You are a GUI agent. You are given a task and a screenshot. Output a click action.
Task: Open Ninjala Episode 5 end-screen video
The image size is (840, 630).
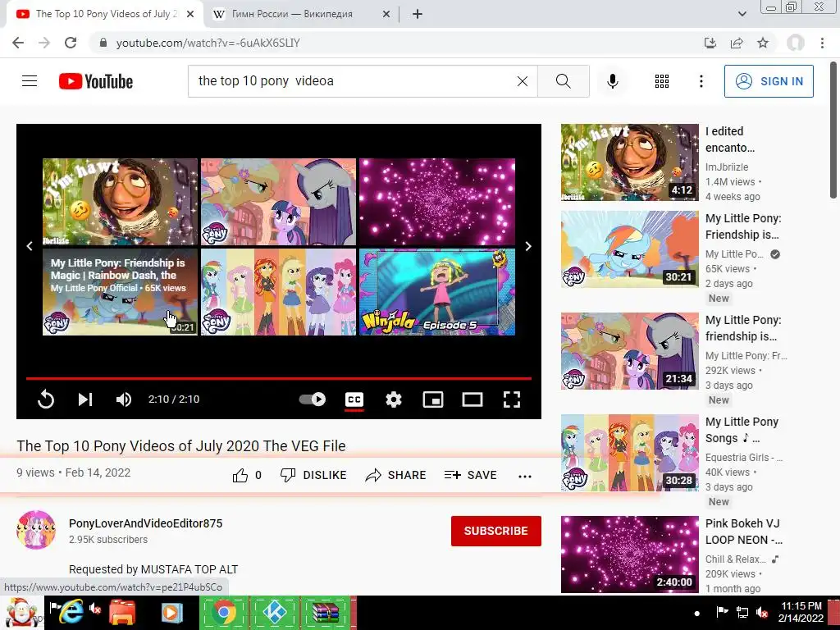coord(437,292)
